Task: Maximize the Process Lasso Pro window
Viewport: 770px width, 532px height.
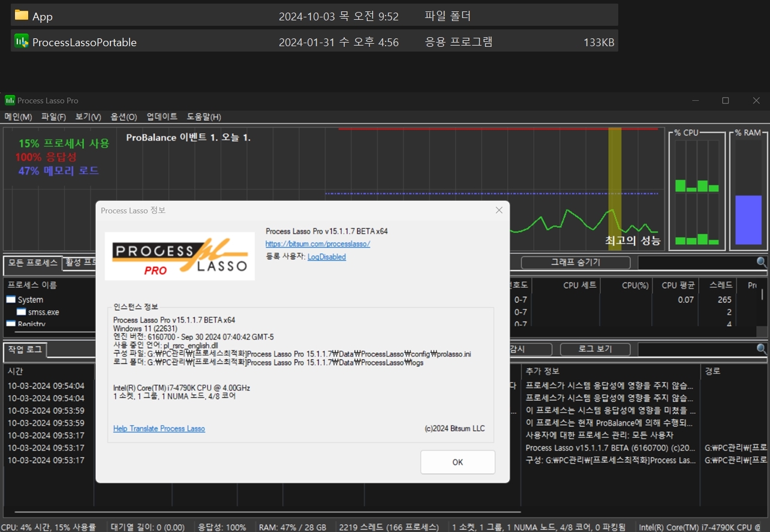Action: pyautogui.click(x=726, y=101)
